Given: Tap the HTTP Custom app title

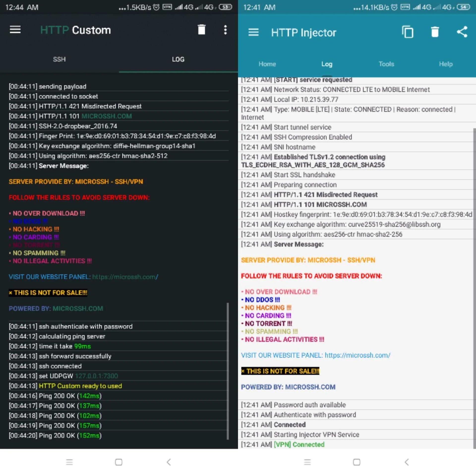Looking at the screenshot, I should coord(75,30).
